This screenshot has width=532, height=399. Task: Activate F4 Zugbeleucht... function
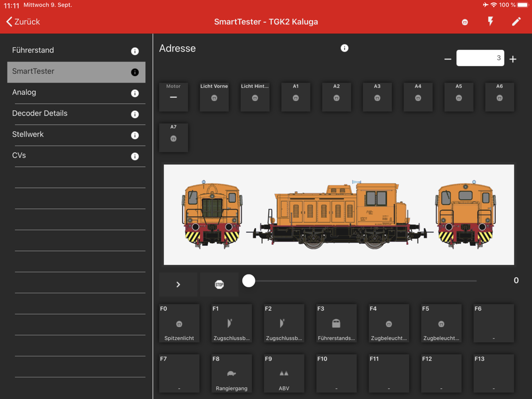pyautogui.click(x=389, y=323)
